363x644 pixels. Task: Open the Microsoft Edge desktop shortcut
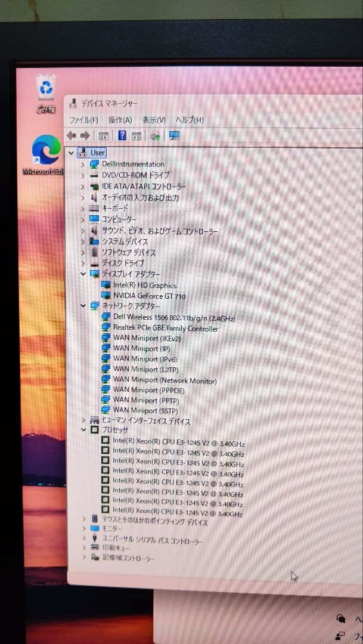click(45, 155)
